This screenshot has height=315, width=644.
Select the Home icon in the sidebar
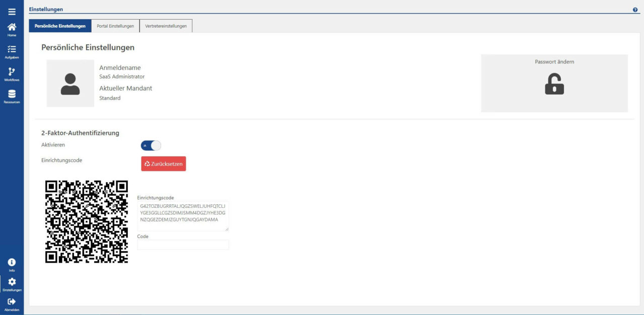(12, 29)
